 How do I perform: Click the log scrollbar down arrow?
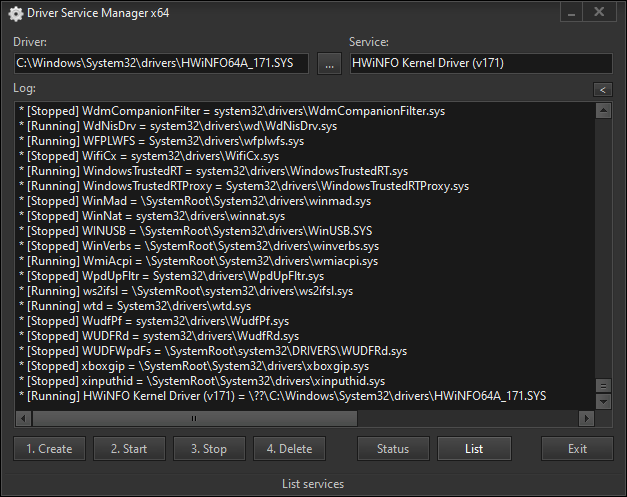[603, 401]
